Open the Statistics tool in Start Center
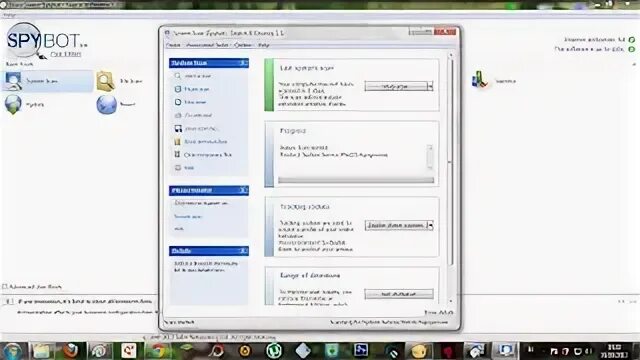640x360 pixels. point(493,80)
